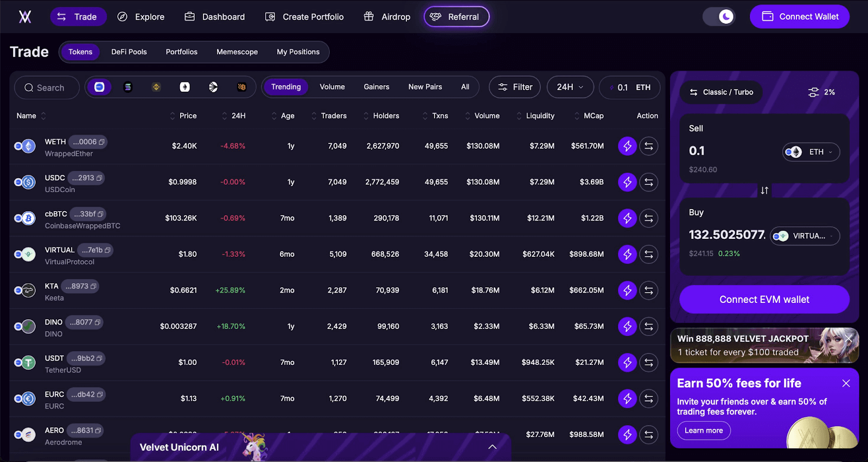Swap Sell and Buy token direction
Viewport: 868px width, 462px height.
tap(764, 191)
